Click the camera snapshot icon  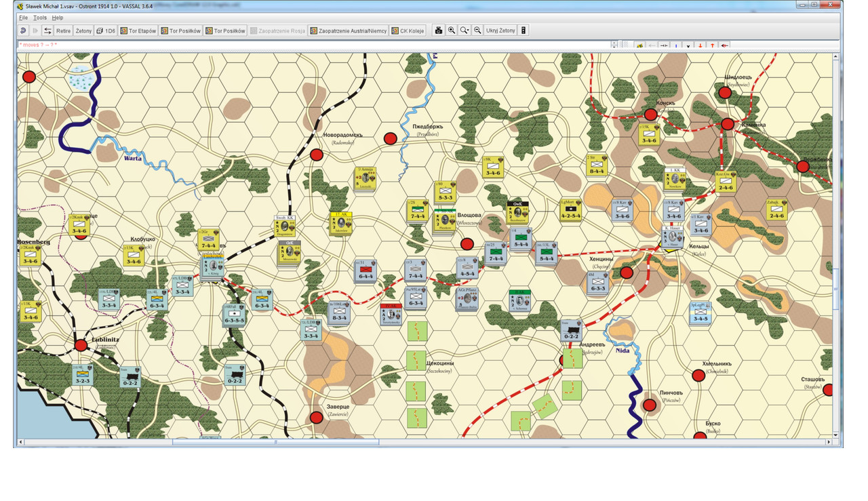439,31
